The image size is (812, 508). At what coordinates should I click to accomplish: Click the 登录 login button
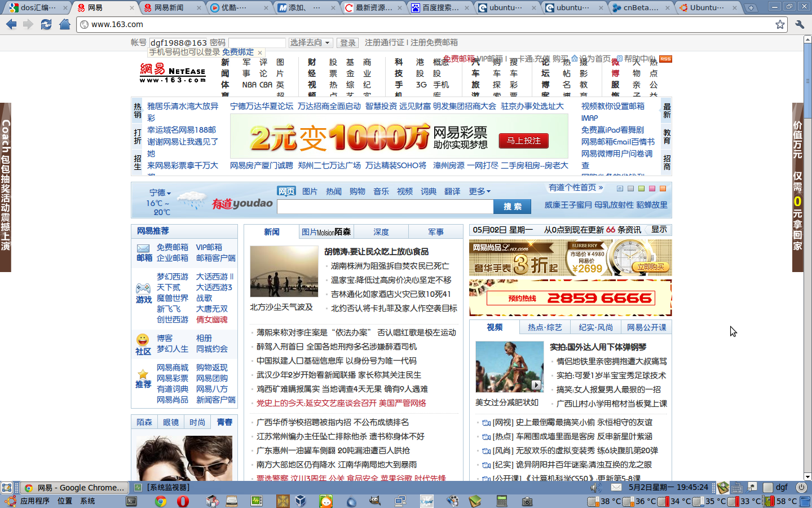[348, 43]
